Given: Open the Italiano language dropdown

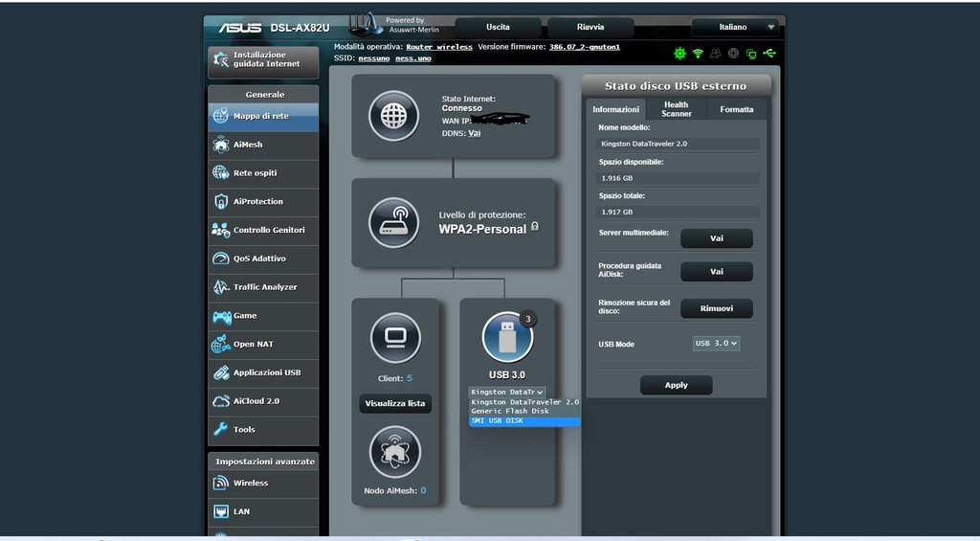Looking at the screenshot, I should 734,28.
